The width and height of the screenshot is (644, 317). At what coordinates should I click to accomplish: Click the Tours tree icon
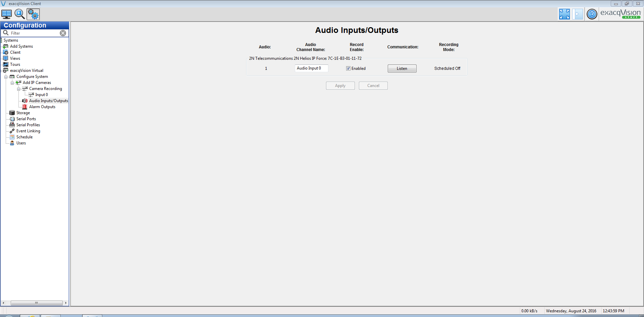[6, 64]
